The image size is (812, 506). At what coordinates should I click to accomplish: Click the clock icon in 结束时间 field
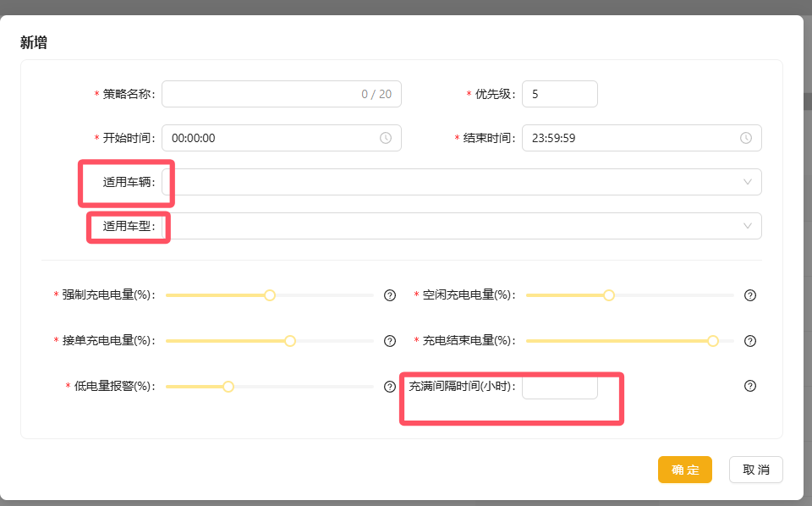(746, 138)
